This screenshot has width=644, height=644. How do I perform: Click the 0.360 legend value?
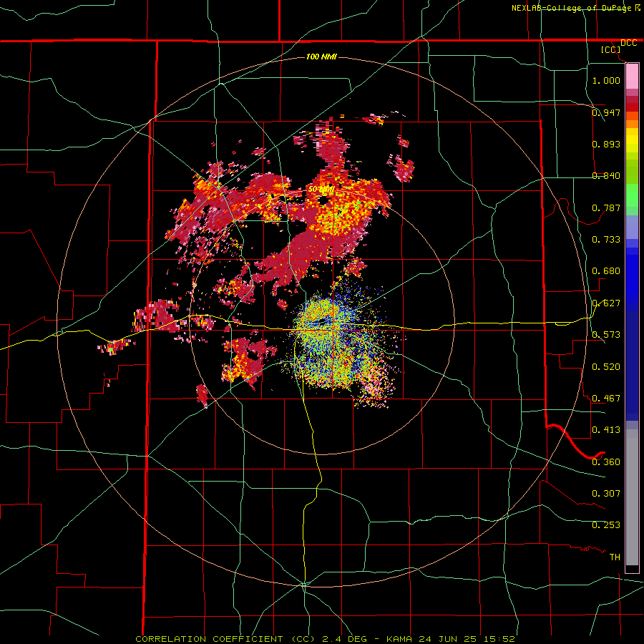[x=606, y=462]
